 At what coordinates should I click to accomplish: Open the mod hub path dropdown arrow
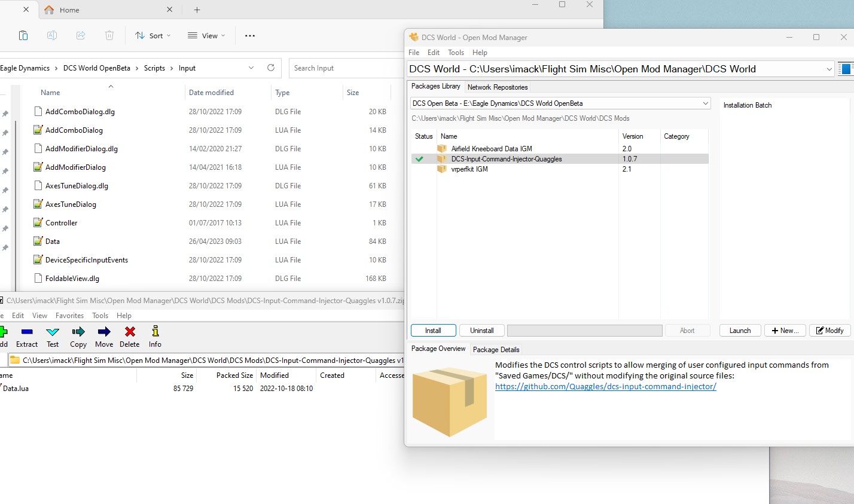click(x=829, y=69)
